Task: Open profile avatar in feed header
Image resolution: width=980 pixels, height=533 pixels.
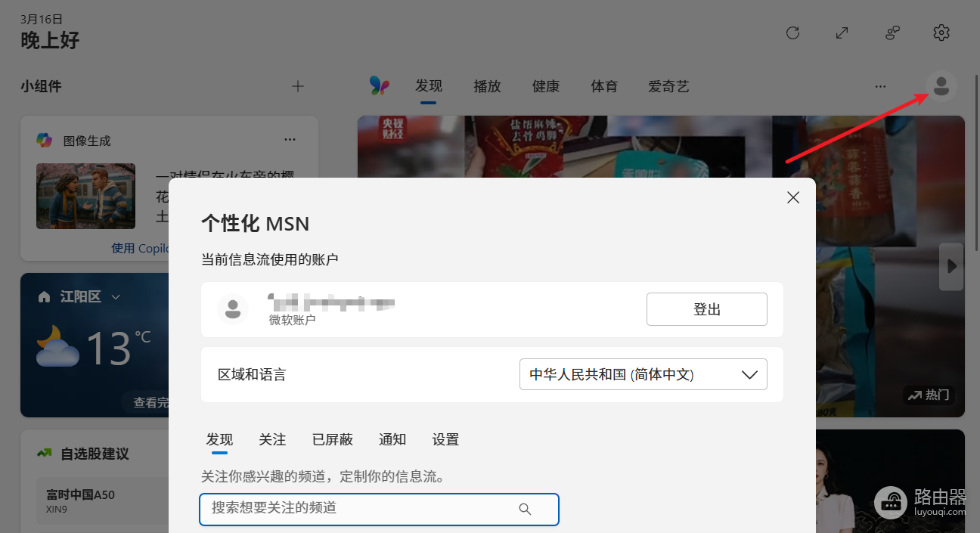Action: (x=941, y=85)
